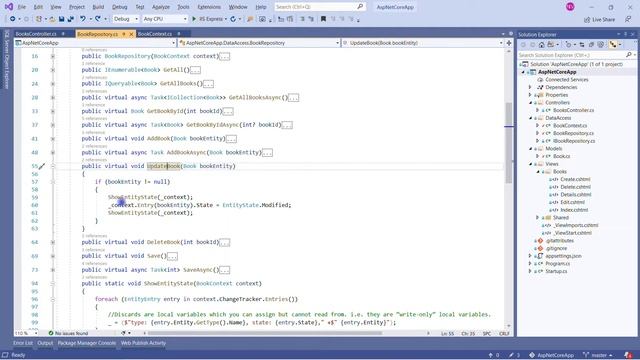This screenshot has width=640, height=360.
Task: Collapse the Controllers folder
Action: (x=530, y=103)
